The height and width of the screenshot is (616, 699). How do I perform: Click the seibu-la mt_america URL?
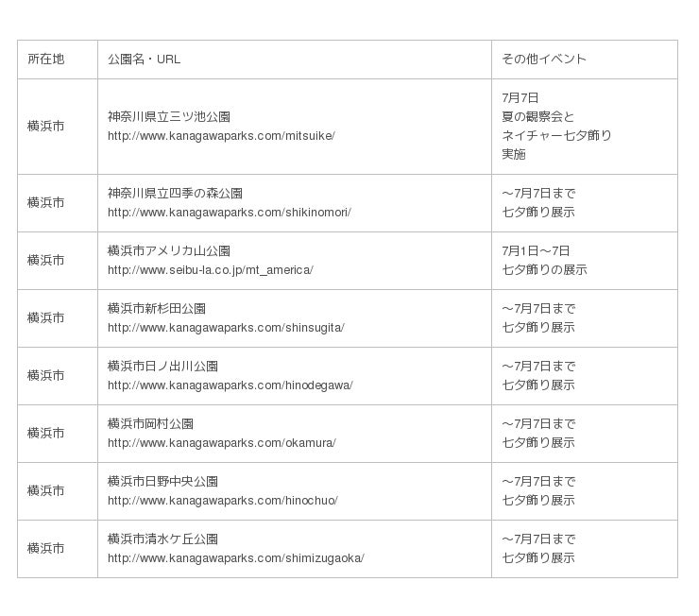point(210,270)
